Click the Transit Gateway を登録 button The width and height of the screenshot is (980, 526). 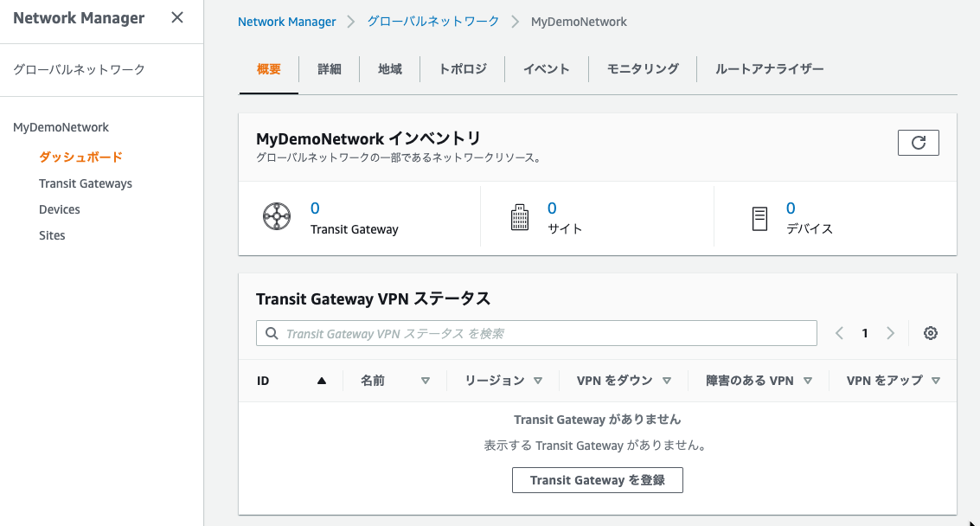tap(598, 480)
